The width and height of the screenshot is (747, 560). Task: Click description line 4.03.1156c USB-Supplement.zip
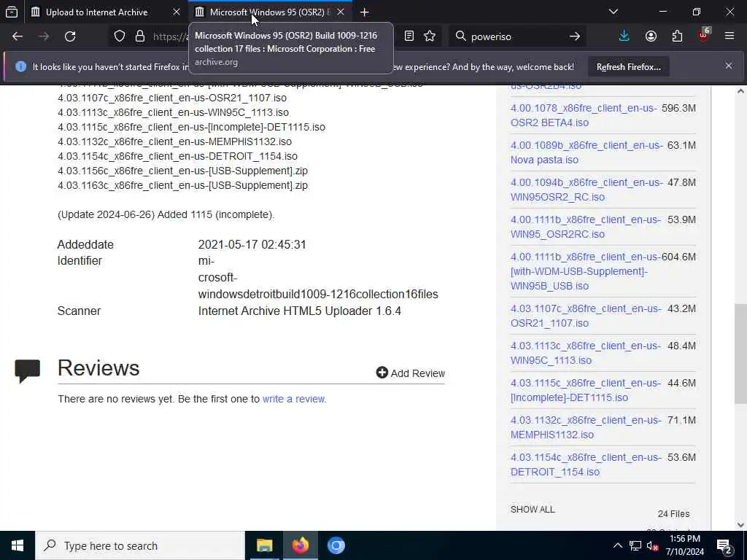click(x=182, y=171)
